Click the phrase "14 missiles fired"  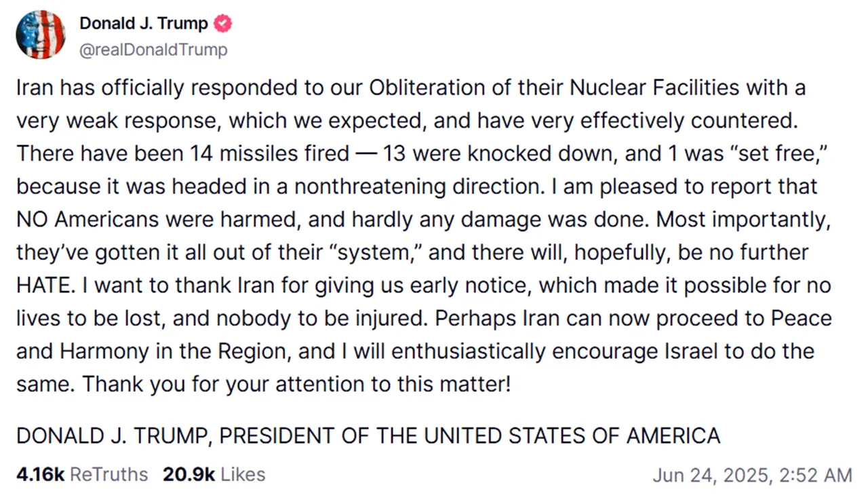tap(266, 153)
